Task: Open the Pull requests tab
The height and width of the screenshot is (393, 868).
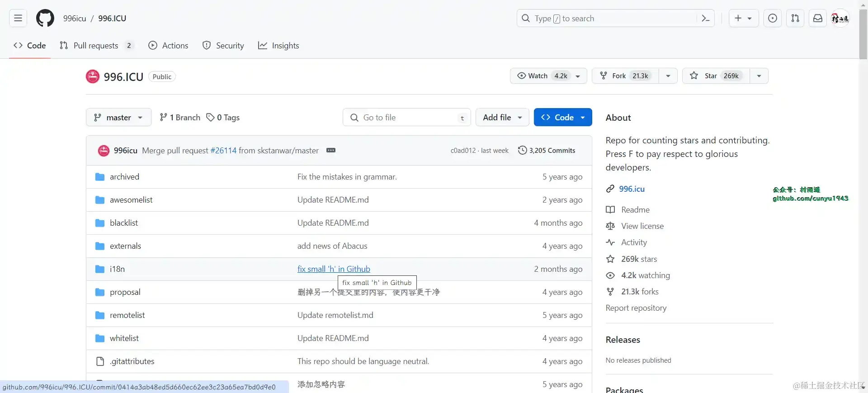Action: pos(97,46)
